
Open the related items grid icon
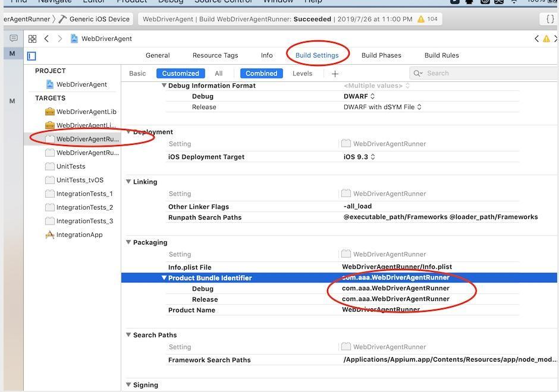(x=33, y=39)
